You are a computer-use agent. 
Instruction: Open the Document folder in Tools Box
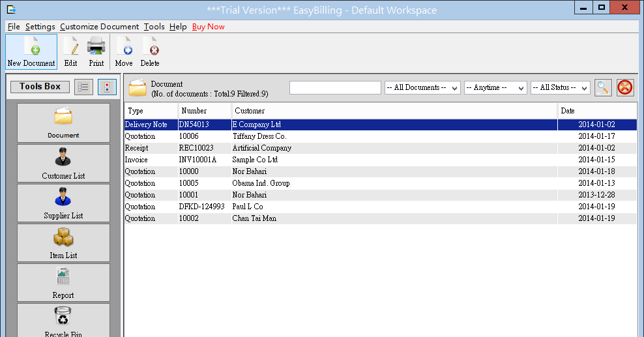click(63, 123)
